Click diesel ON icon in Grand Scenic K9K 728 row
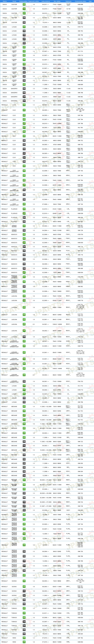Image resolution: width=94 pixels, height=644 pixels. [x=24, y=231]
